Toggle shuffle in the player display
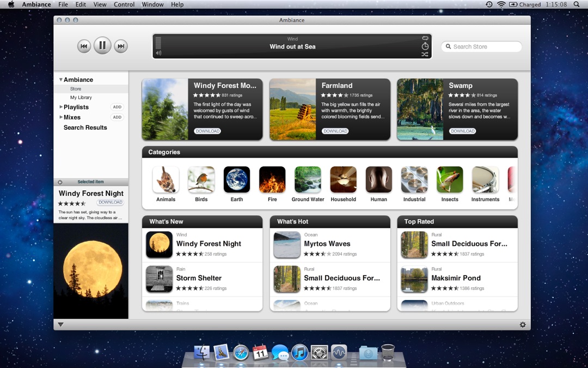Viewport: 588px width, 368px height. (425, 55)
